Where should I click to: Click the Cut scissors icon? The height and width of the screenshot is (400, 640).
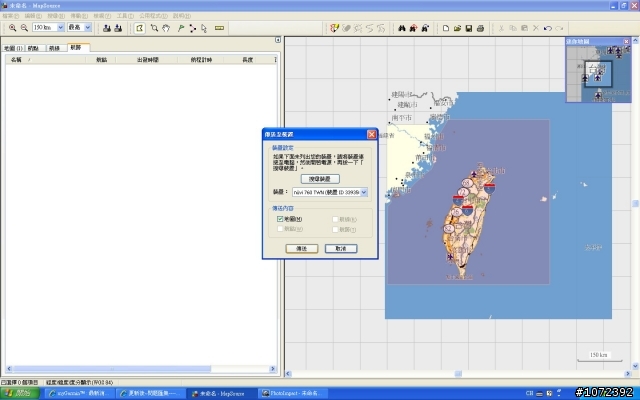[501, 28]
